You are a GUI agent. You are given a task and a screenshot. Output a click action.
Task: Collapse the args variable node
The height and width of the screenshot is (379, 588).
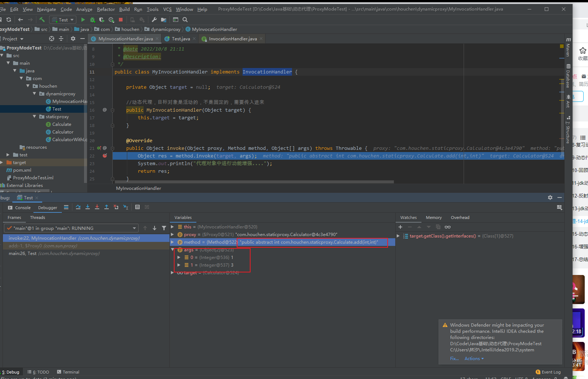pos(172,250)
